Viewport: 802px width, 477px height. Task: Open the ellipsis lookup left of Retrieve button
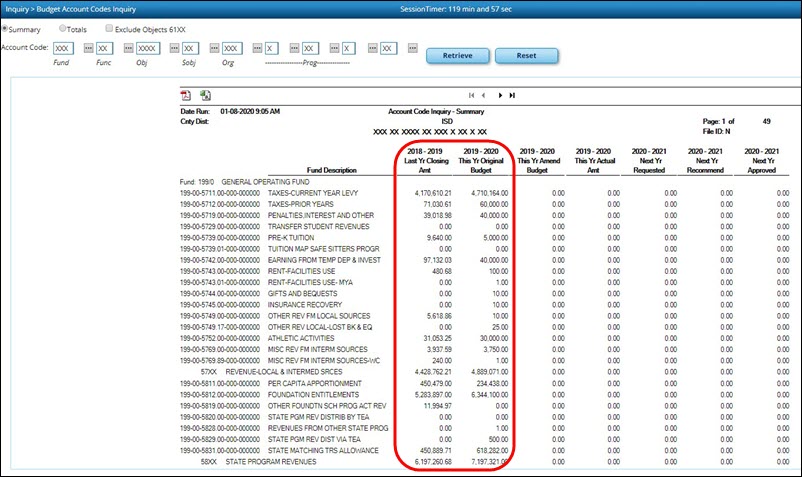click(x=413, y=48)
